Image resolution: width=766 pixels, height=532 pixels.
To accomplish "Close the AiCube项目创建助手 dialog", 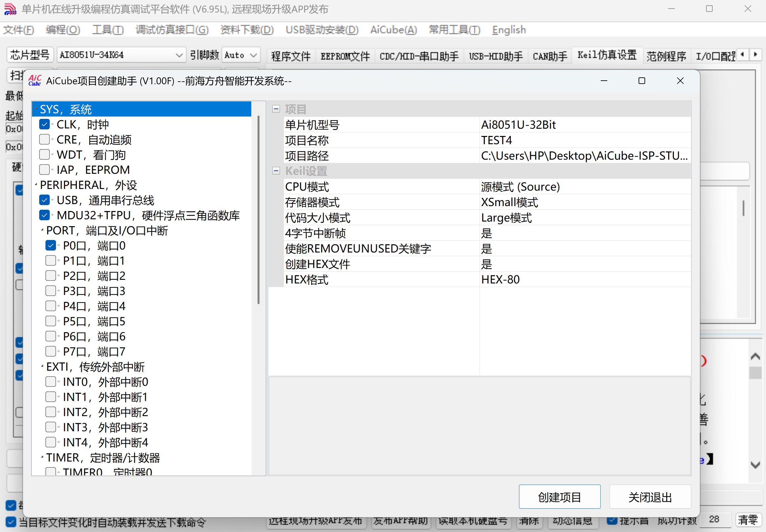I will 680,81.
